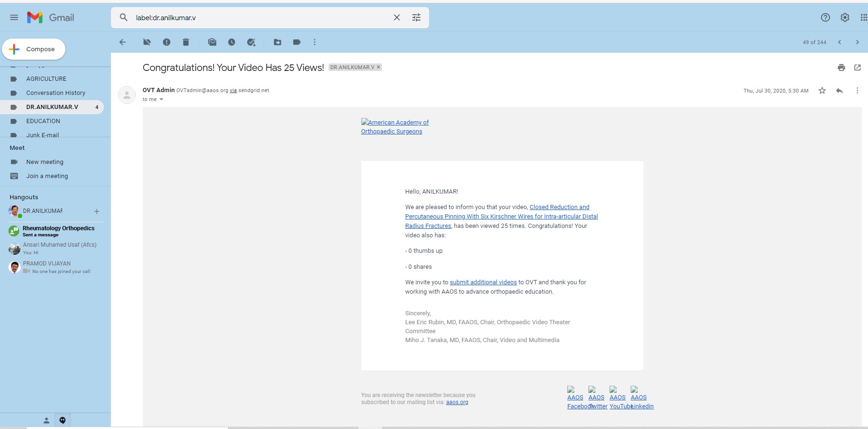This screenshot has height=429, width=868.
Task: Print this email conversation
Action: point(841,68)
